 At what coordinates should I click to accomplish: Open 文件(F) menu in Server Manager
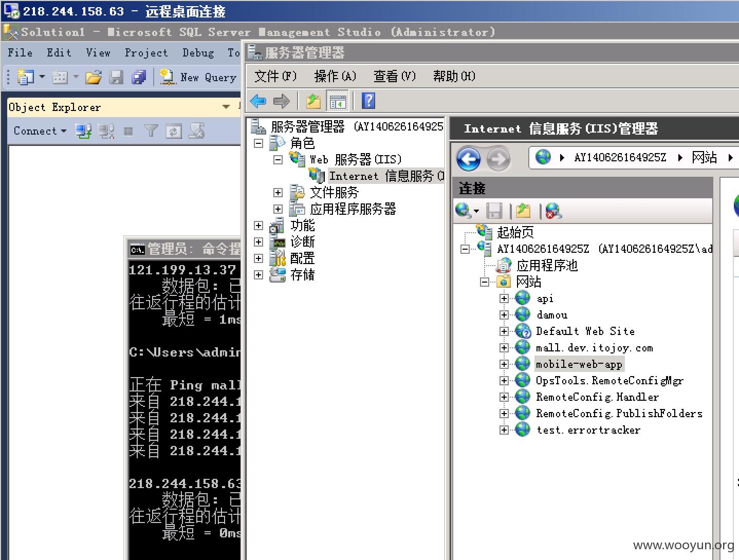276,76
